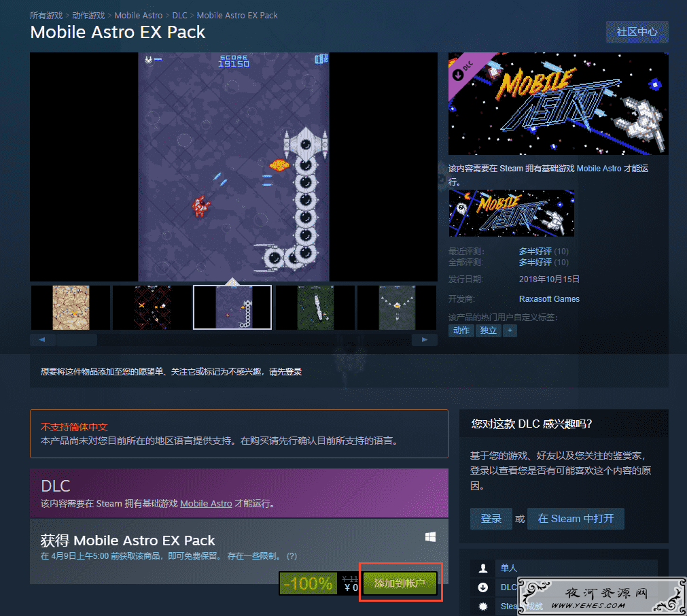Select the gray formation screenshot thumbnail
This screenshot has width=687, height=616.
pos(397,307)
